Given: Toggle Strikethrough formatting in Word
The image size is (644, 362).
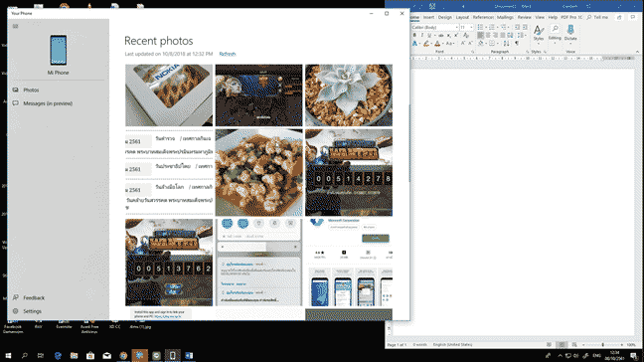Looking at the screenshot, I should point(441,36).
